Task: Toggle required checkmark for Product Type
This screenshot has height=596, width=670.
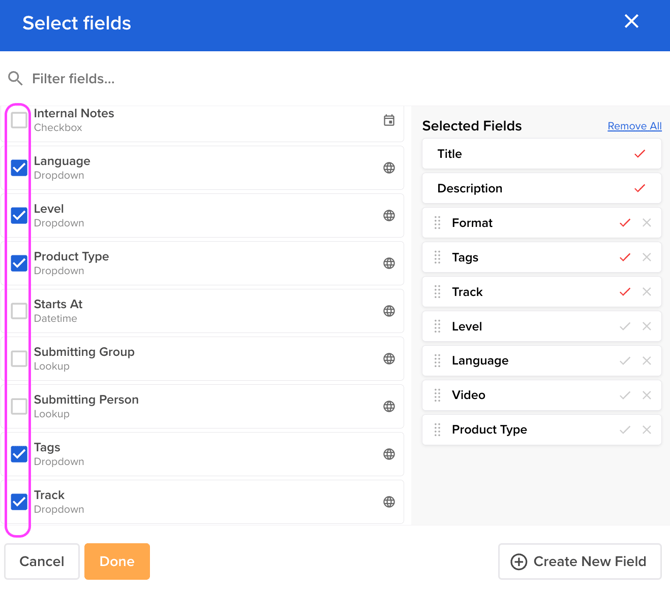Action: [x=625, y=430]
